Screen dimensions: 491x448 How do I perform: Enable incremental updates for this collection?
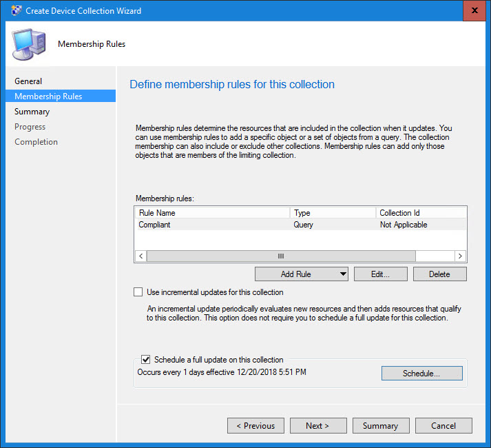(x=139, y=292)
